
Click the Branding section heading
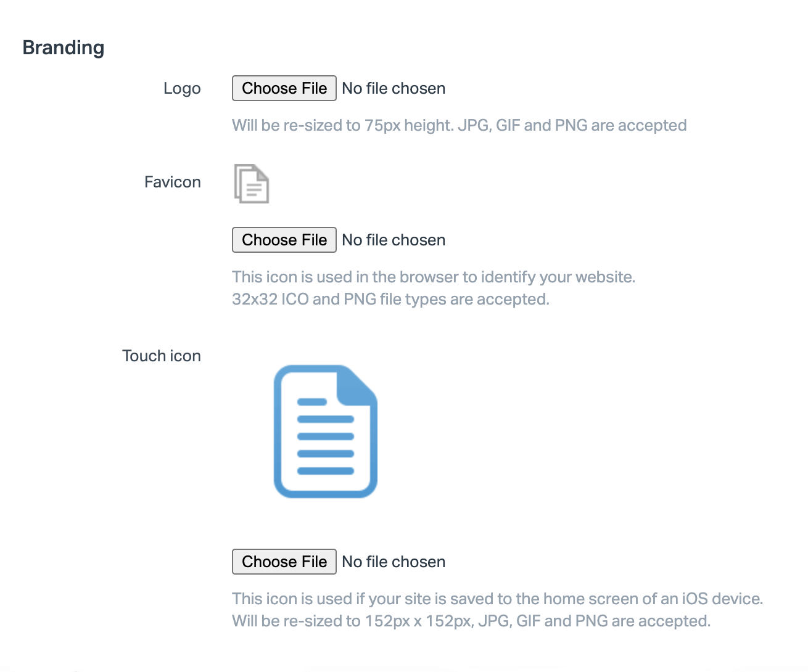64,48
